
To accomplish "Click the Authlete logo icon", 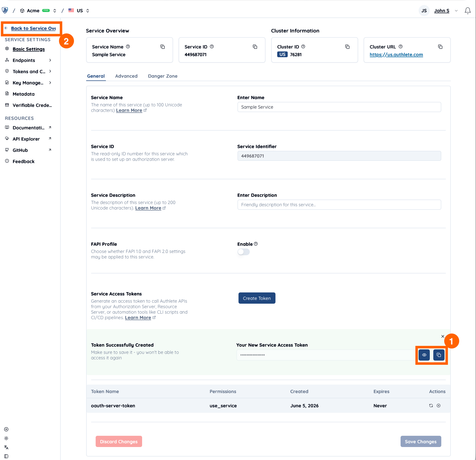I will [x=5, y=10].
